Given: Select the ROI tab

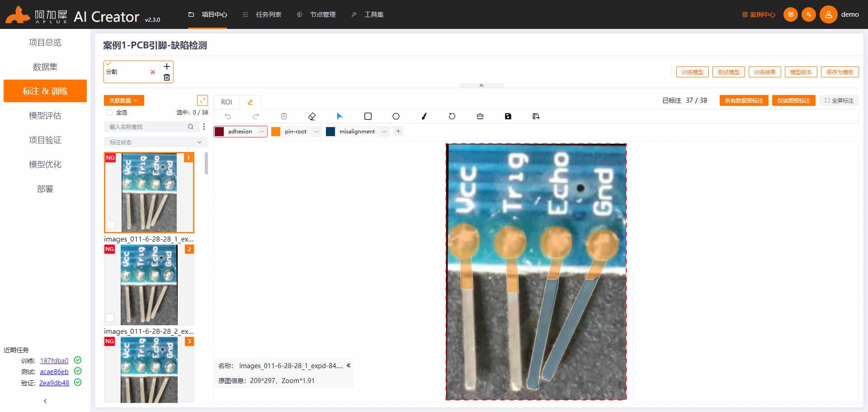Looking at the screenshot, I should (x=226, y=102).
